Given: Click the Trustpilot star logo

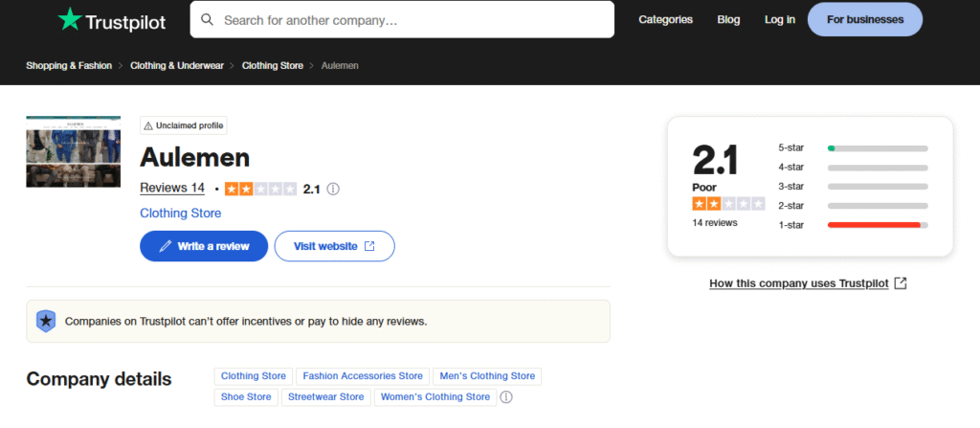Looking at the screenshot, I should (x=70, y=19).
